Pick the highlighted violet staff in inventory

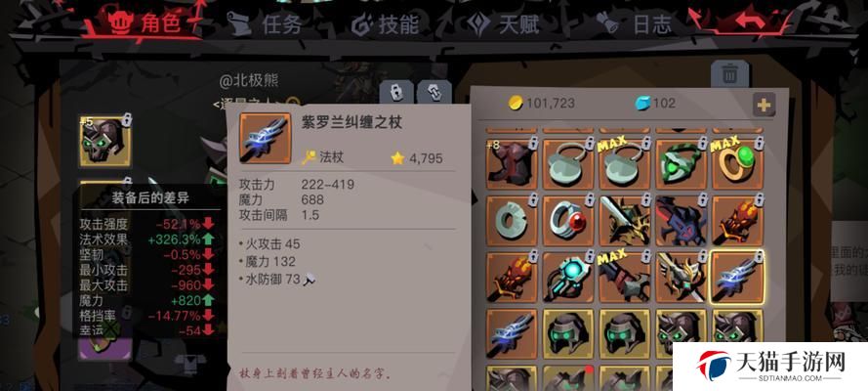point(737,277)
